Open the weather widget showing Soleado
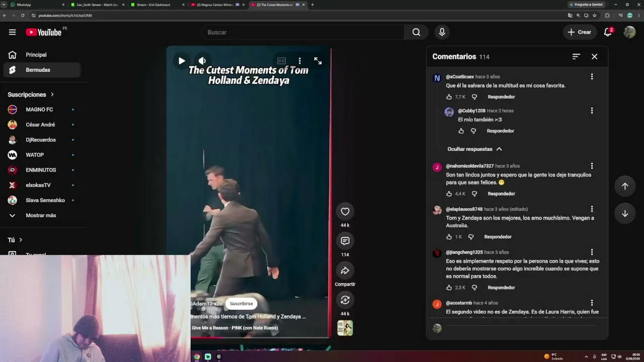The width and height of the screenshot is (644, 362). coord(553,356)
